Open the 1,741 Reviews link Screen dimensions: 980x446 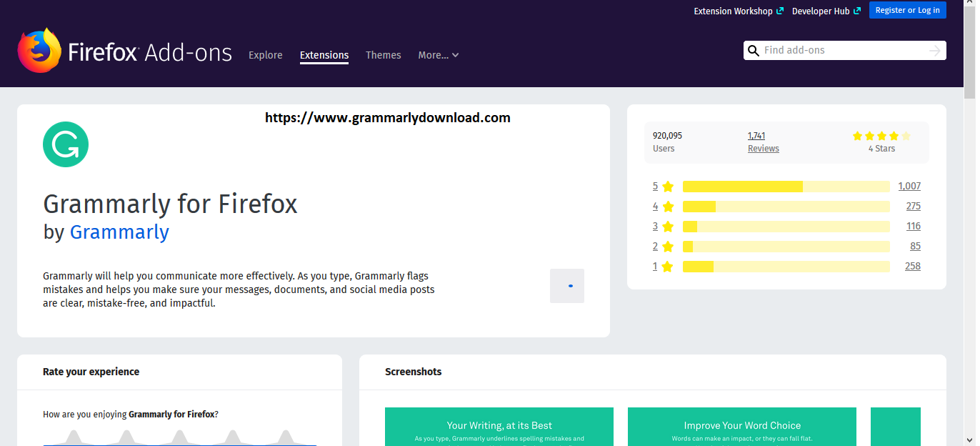tap(764, 142)
